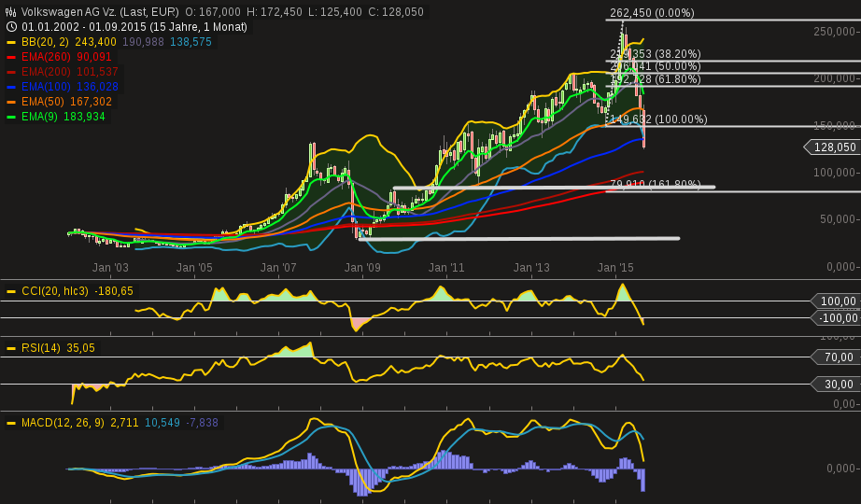Click the 79,910 (161.80%) Fibonacci label
The height and width of the screenshot is (504, 861).
coord(655,184)
